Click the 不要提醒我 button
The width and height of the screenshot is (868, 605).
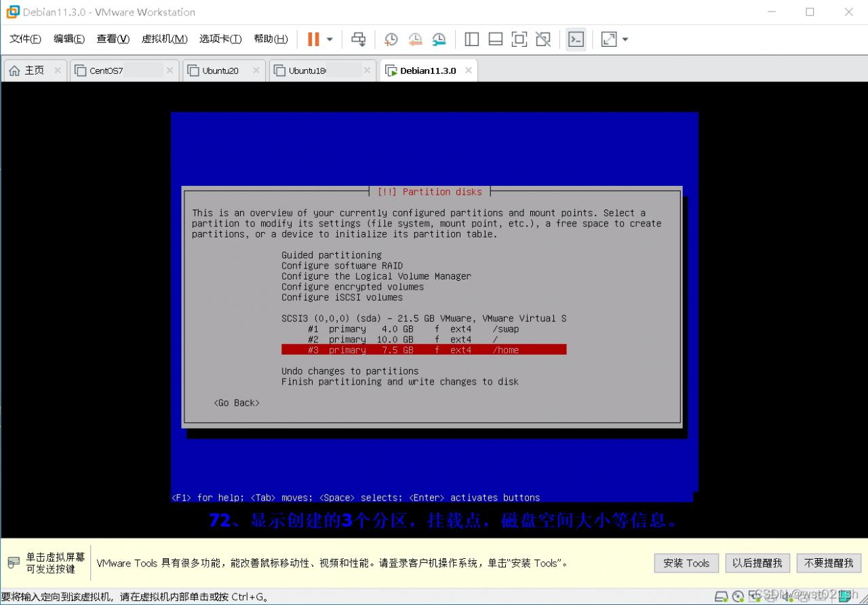click(x=829, y=563)
